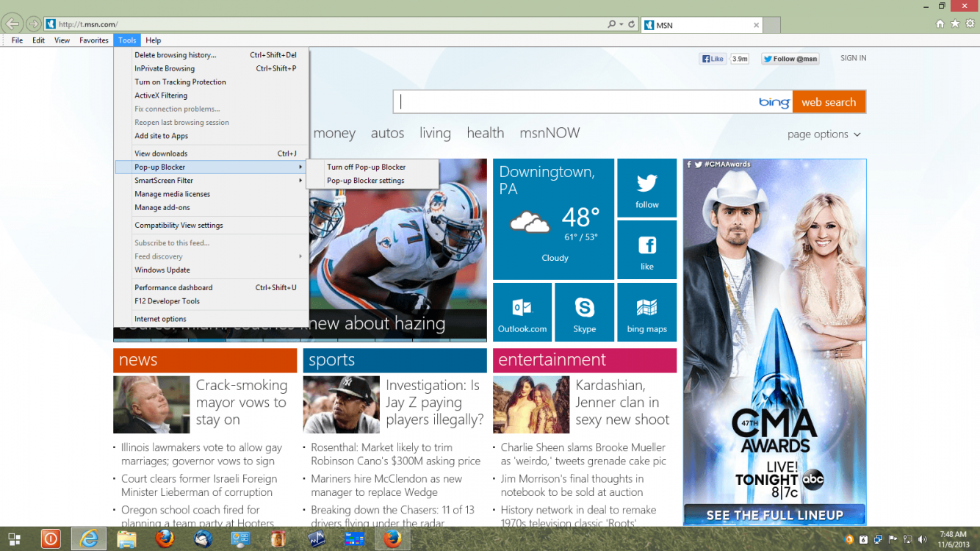Expand the Pop-up Blocker submenu

click(x=210, y=167)
